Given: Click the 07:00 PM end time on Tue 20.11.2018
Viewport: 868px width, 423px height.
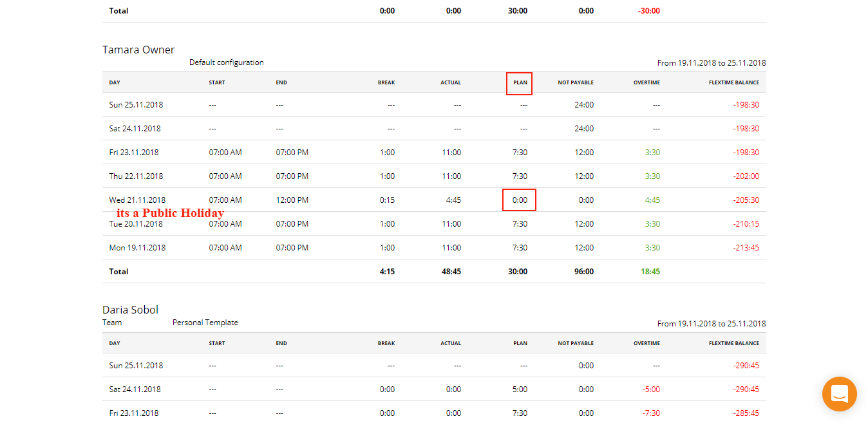Looking at the screenshot, I should (x=292, y=224).
